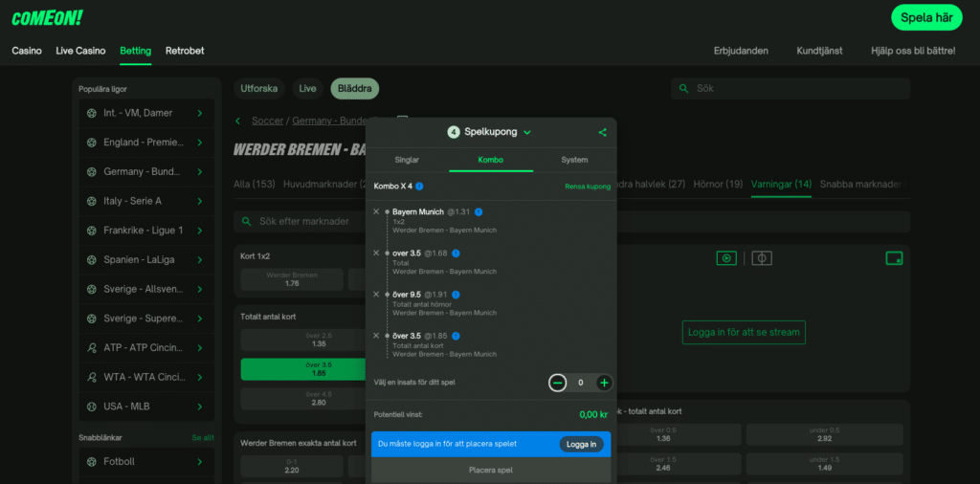Expand Germany - Bundesliga chevron
Viewport: 980px width, 484px height.
click(200, 172)
